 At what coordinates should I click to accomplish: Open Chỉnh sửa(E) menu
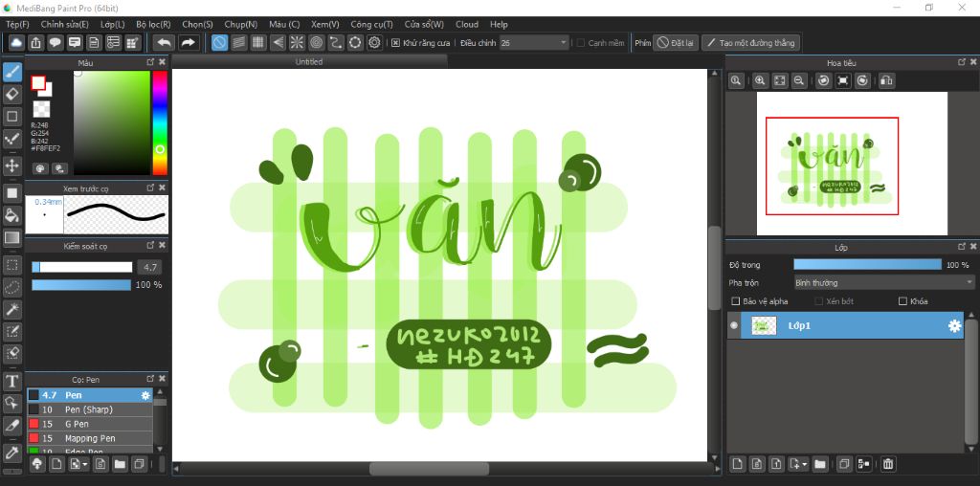click(64, 24)
